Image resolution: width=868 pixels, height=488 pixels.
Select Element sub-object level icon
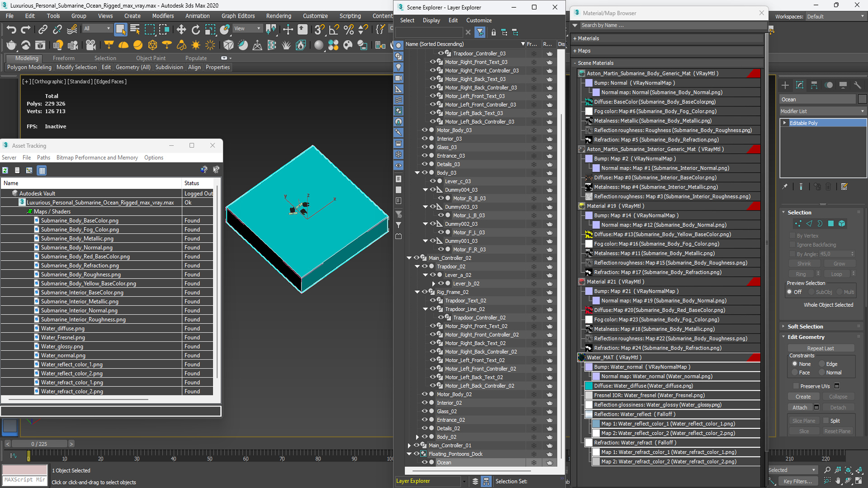[842, 224]
